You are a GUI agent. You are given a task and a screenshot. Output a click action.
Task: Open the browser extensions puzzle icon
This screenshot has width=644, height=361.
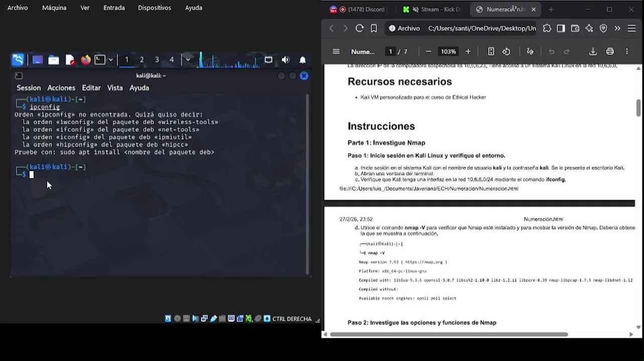point(547,28)
